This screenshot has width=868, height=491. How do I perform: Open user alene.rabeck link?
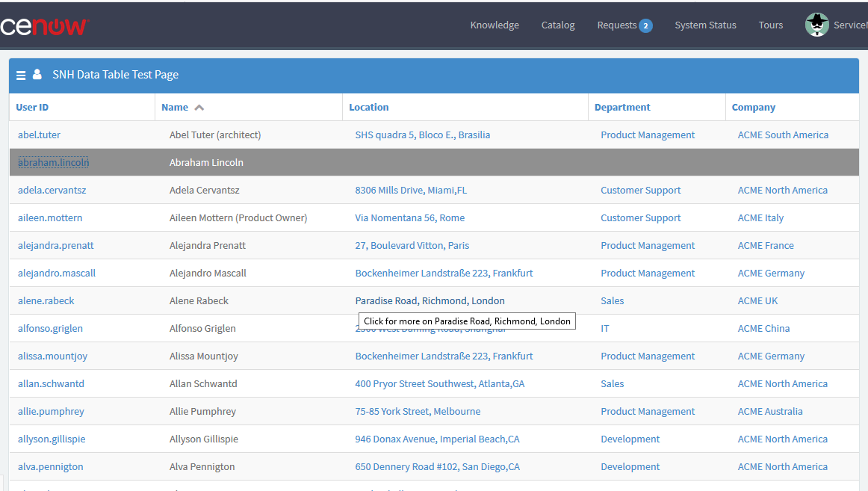click(x=46, y=301)
